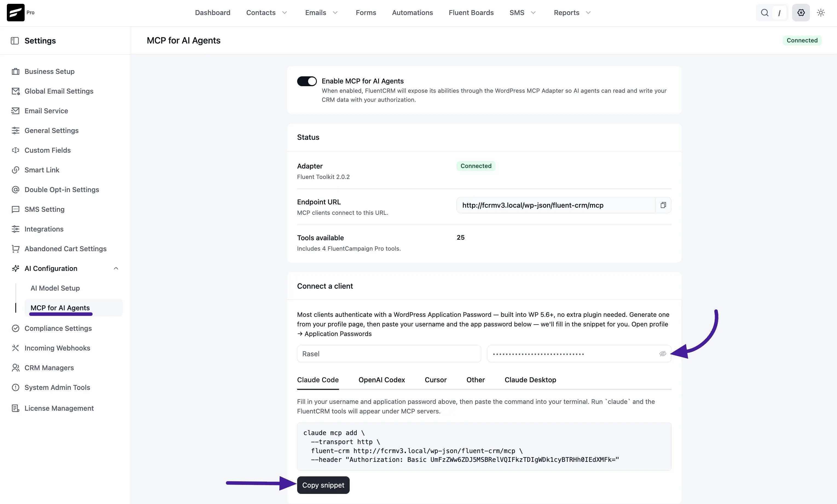The height and width of the screenshot is (504, 837).
Task: Switch to the Cursor tab
Action: (x=436, y=380)
